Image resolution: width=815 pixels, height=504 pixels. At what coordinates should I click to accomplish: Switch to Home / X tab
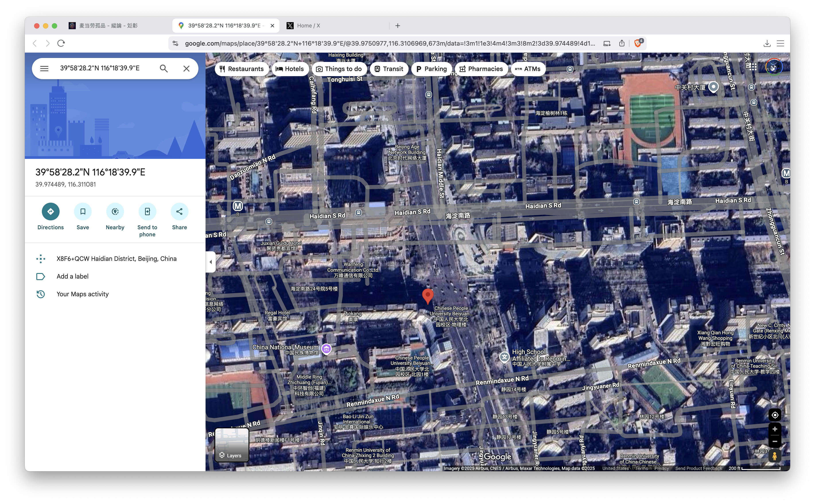(308, 26)
